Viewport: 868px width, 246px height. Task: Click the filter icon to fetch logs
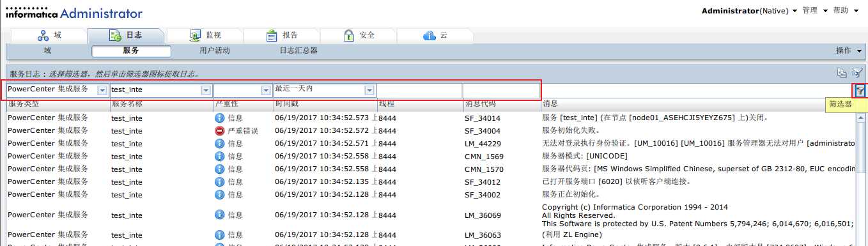tap(860, 90)
